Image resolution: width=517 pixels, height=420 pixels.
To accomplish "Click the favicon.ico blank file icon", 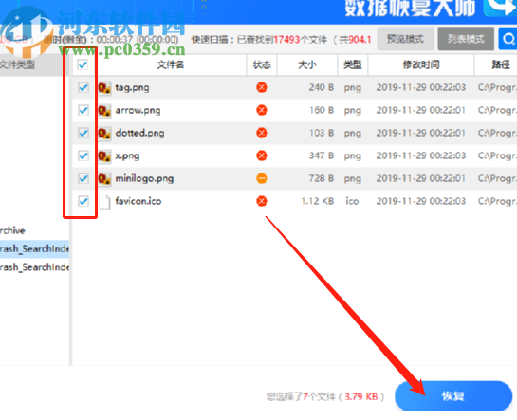I will (x=104, y=202).
